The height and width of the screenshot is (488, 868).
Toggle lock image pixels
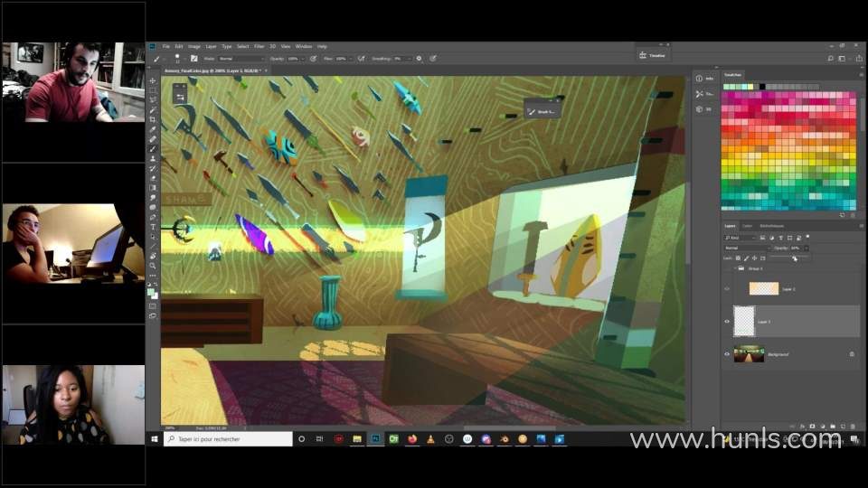[746, 258]
